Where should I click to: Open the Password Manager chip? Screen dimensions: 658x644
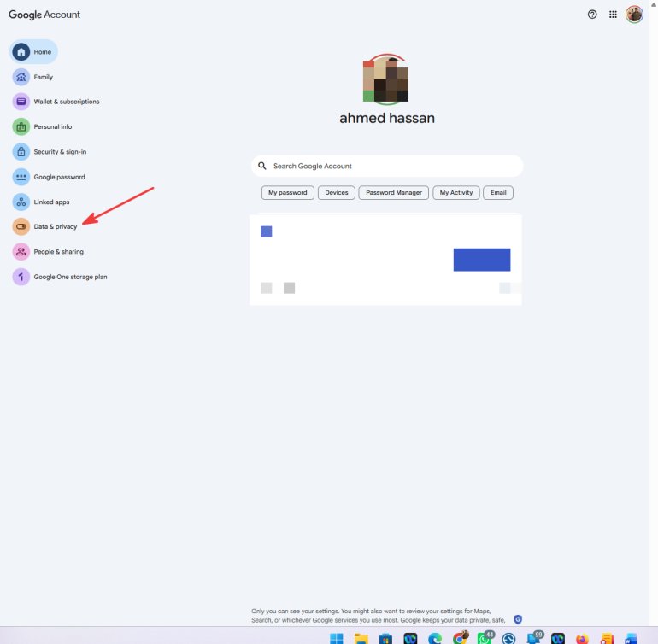(394, 192)
